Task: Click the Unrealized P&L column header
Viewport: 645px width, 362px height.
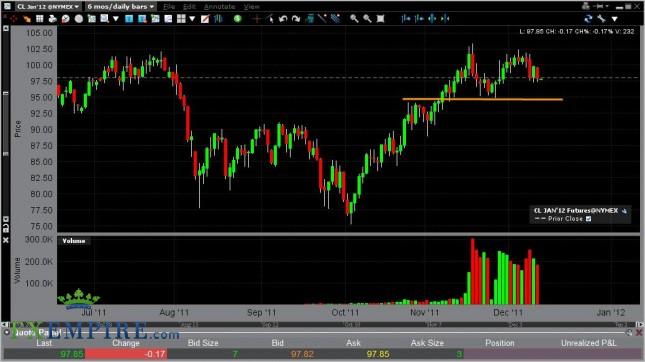Action: (589, 343)
